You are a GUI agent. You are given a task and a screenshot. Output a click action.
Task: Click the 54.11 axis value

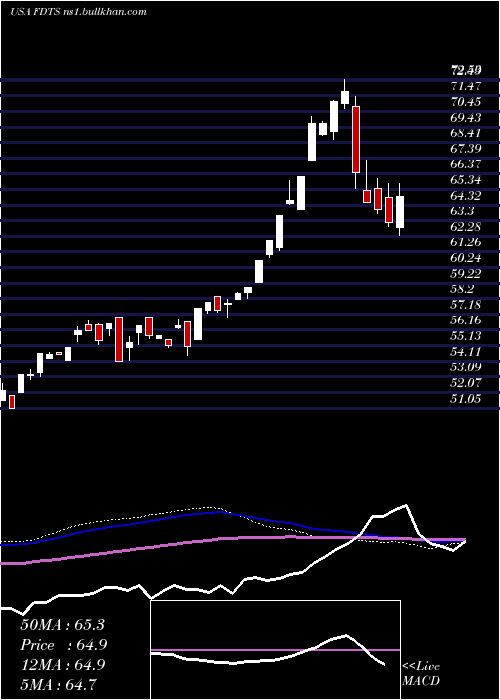(466, 352)
